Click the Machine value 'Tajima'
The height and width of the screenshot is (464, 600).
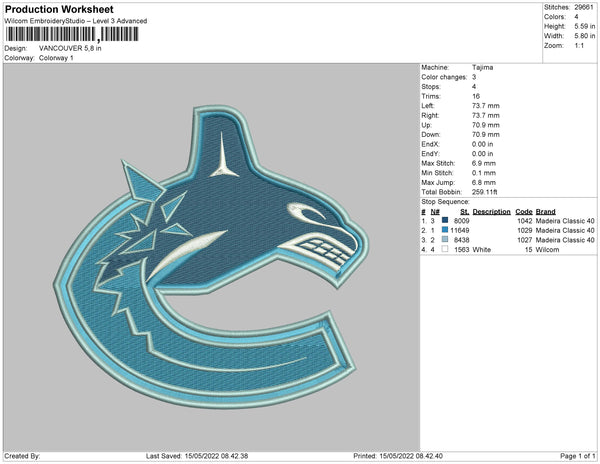pyautogui.click(x=483, y=67)
